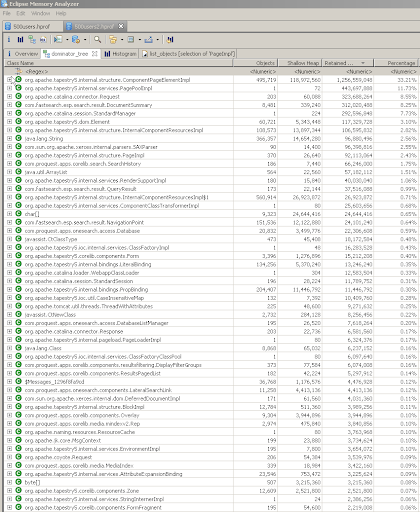
Task: Select the javassist.CtNewClass row text
Action: [50, 314]
